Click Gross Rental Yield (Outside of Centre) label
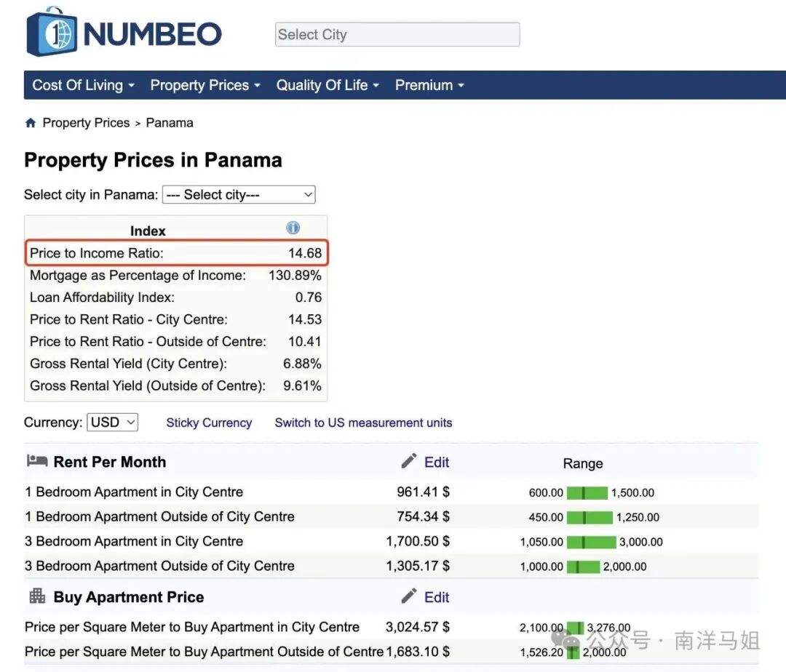The image size is (786, 672). [147, 385]
